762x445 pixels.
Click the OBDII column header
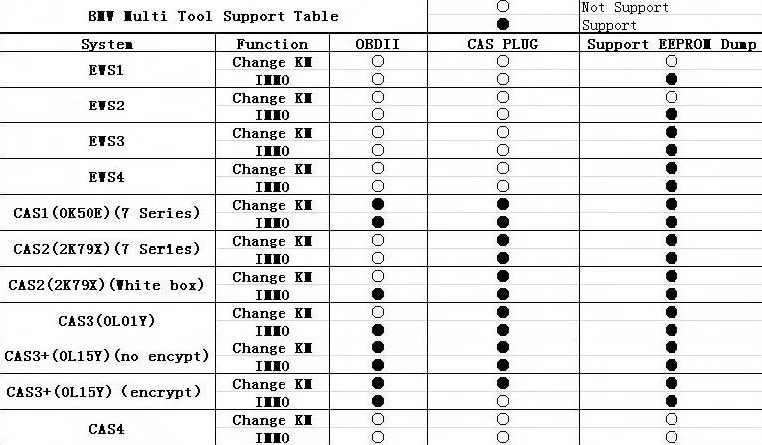coord(378,44)
